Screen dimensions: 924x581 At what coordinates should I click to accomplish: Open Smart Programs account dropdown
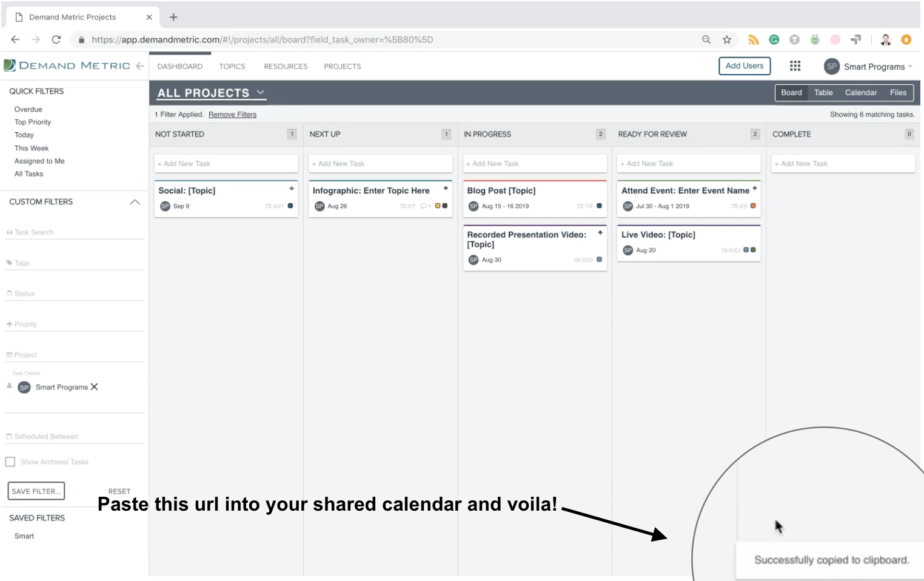tap(878, 67)
